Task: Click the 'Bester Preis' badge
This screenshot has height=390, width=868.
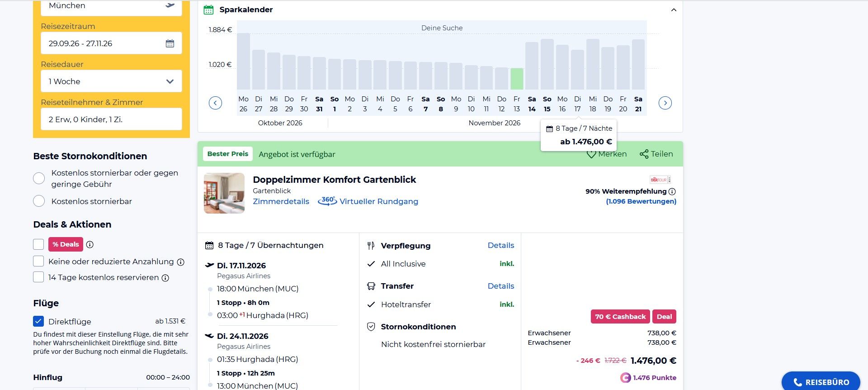Action: [x=228, y=154]
